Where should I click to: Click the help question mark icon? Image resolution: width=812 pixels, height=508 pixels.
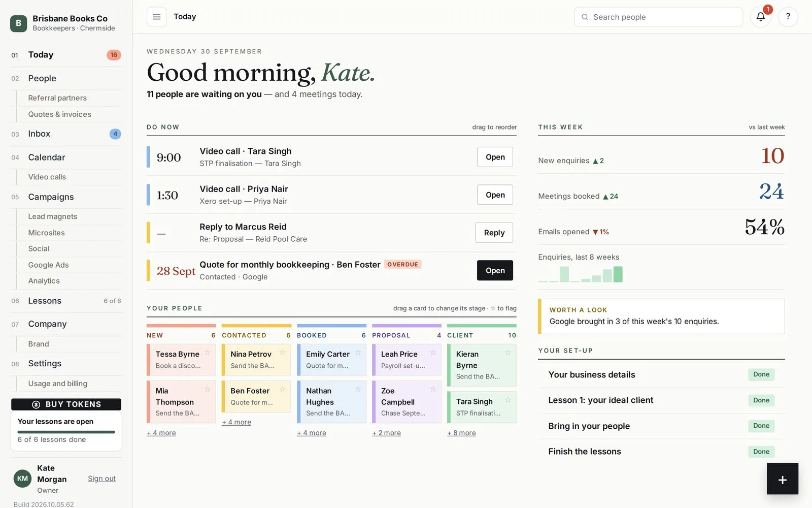788,17
